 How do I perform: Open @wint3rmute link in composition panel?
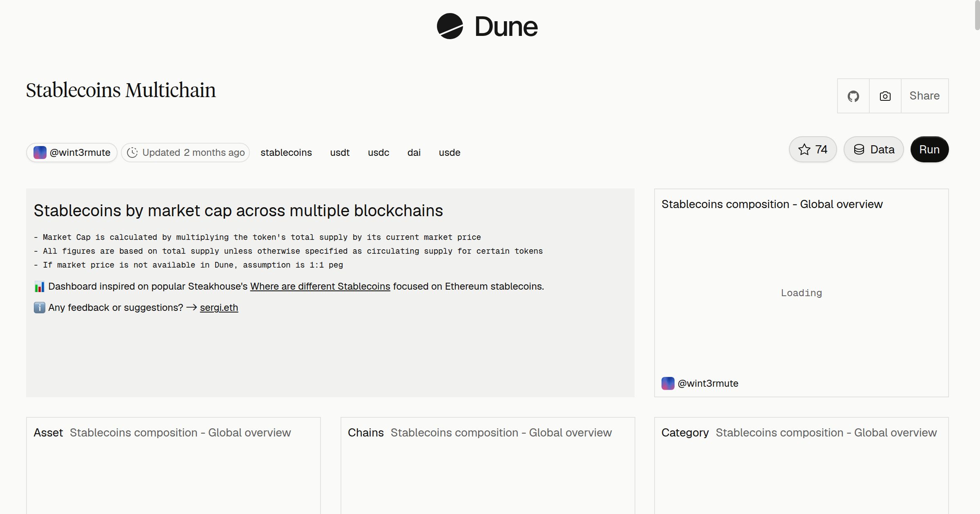click(x=708, y=383)
